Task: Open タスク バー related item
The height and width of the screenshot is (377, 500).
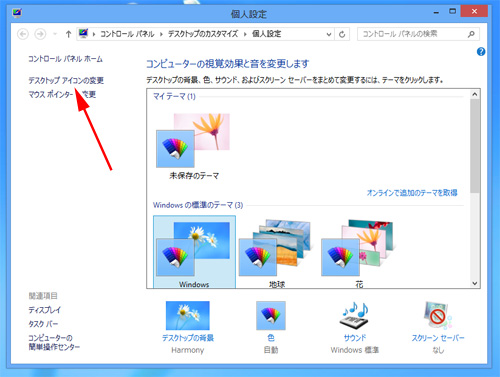Action: click(43, 324)
